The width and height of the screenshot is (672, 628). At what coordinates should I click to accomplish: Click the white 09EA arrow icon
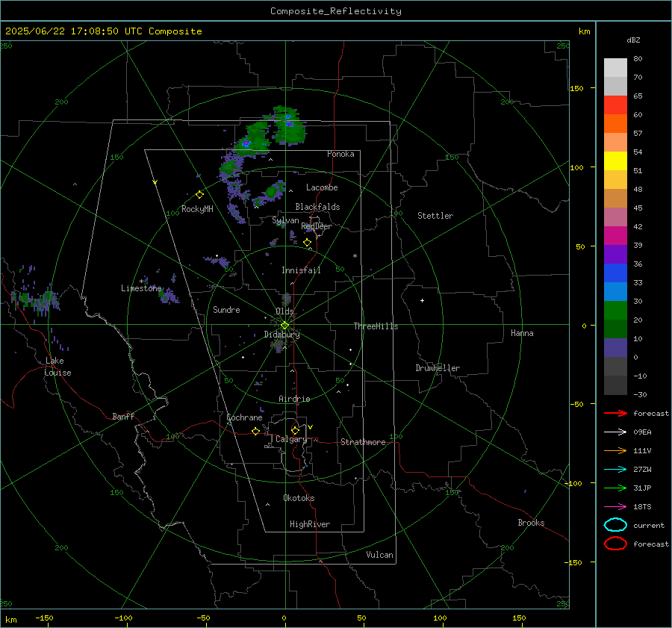[x=615, y=432]
